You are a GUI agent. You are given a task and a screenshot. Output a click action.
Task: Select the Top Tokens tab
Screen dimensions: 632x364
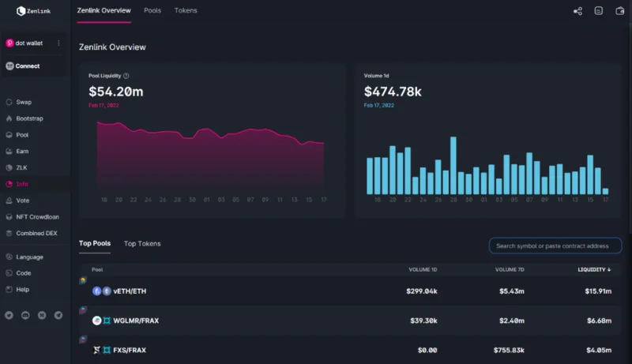coord(142,244)
